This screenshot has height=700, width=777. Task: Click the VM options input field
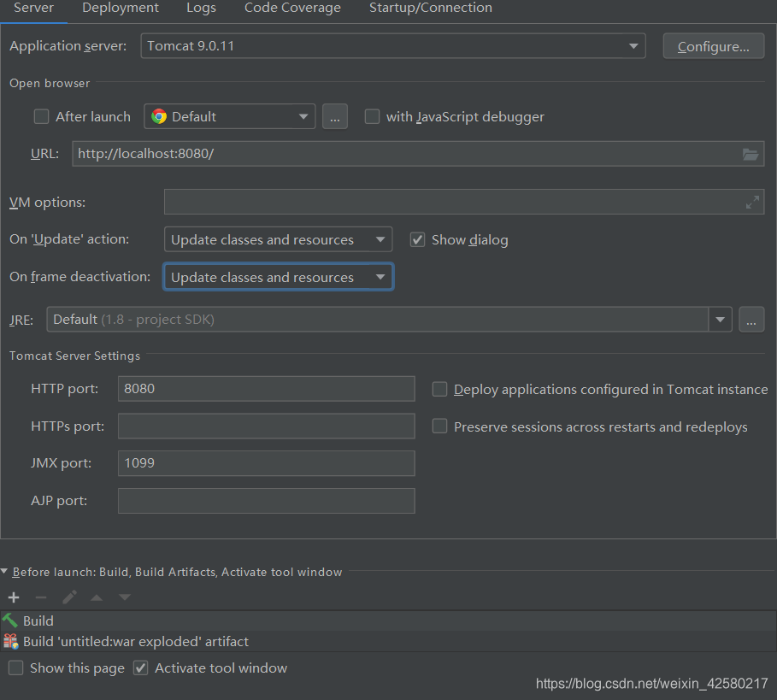[464, 202]
